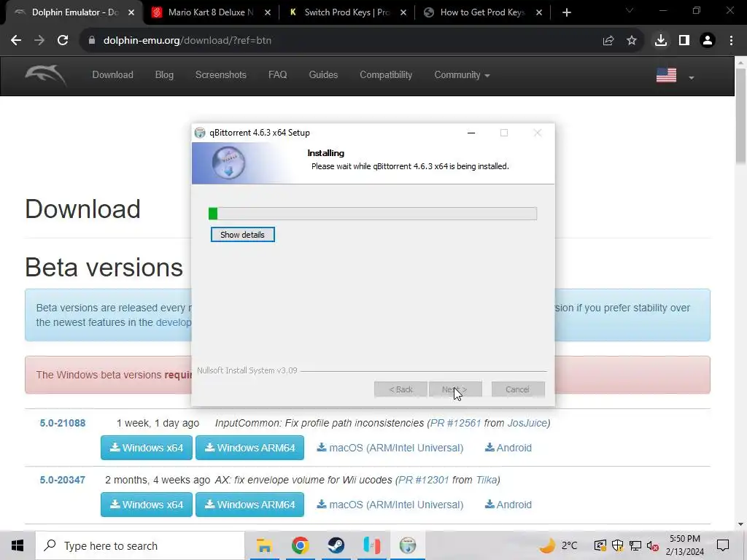Launch Steam from the taskbar
747x560 pixels.
point(336,545)
